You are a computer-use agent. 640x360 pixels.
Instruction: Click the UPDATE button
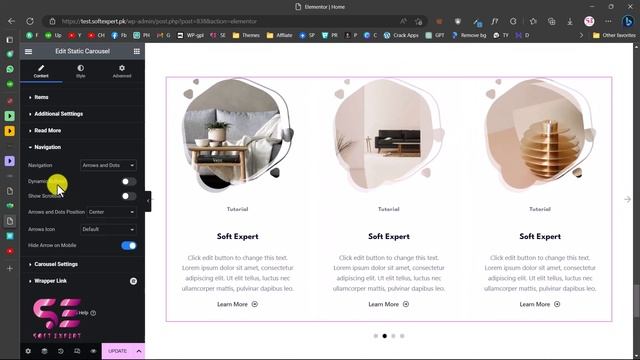(118, 351)
